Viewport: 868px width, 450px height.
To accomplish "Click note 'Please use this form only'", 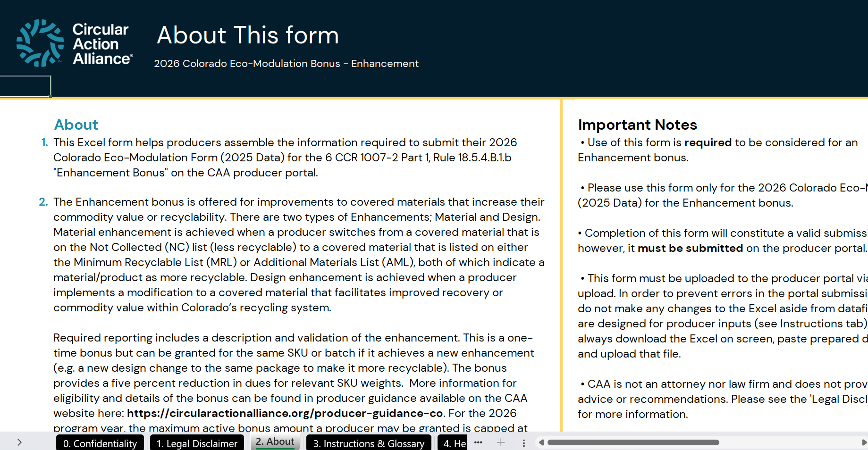I will click(723, 195).
